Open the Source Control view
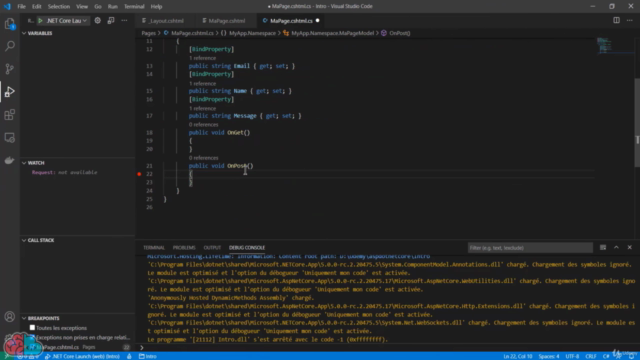Viewport: 640px width, 360px height. click(9, 69)
